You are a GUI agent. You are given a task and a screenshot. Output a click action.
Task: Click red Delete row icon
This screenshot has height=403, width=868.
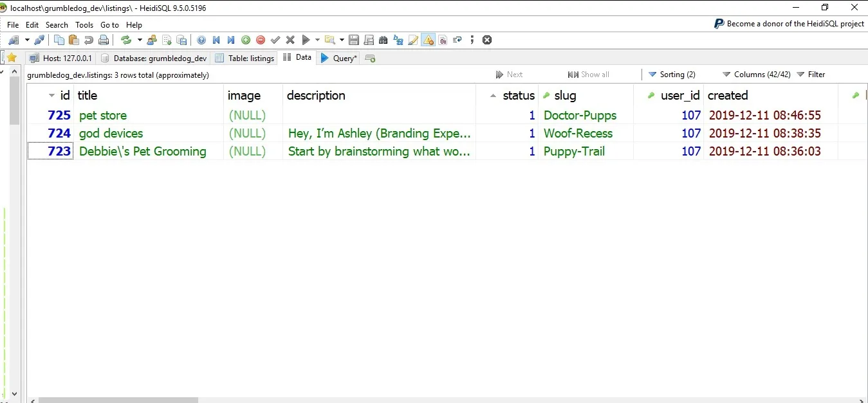[261, 40]
